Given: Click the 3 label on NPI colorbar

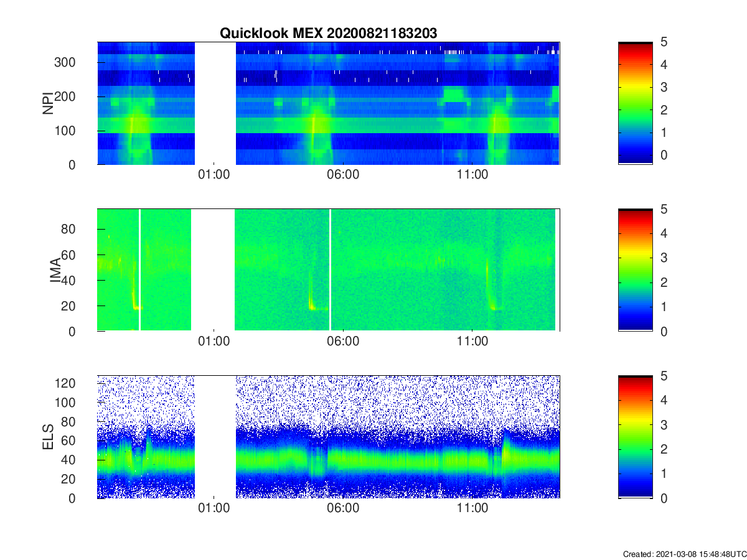Looking at the screenshot, I should pos(664,87).
